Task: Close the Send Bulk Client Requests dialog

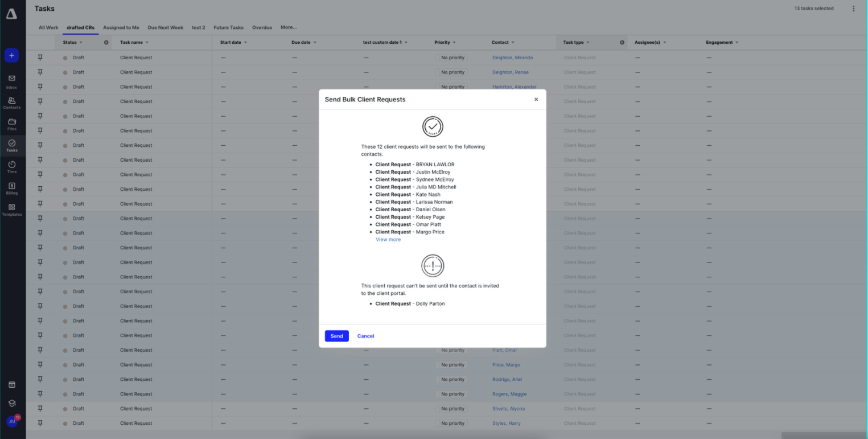Action: [x=536, y=100]
